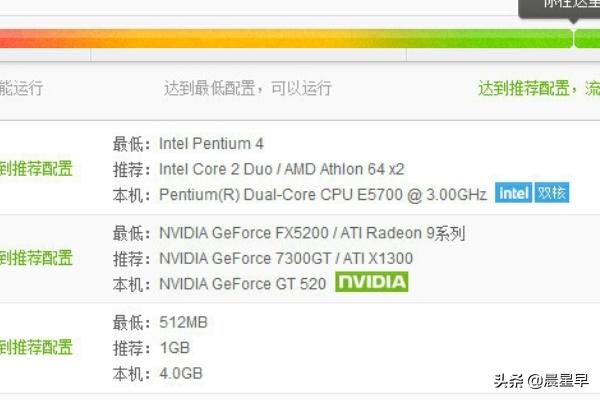Click the dark tooltip bubble above the bar

click(560, 5)
